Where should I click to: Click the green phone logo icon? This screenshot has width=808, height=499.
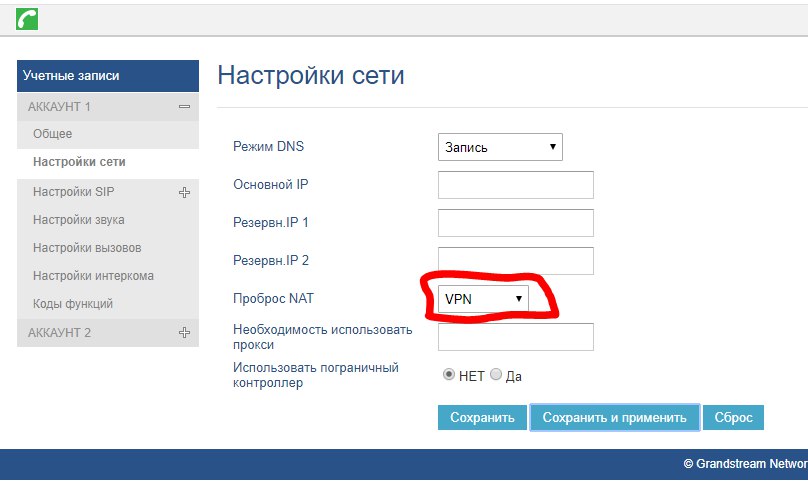tap(27, 20)
